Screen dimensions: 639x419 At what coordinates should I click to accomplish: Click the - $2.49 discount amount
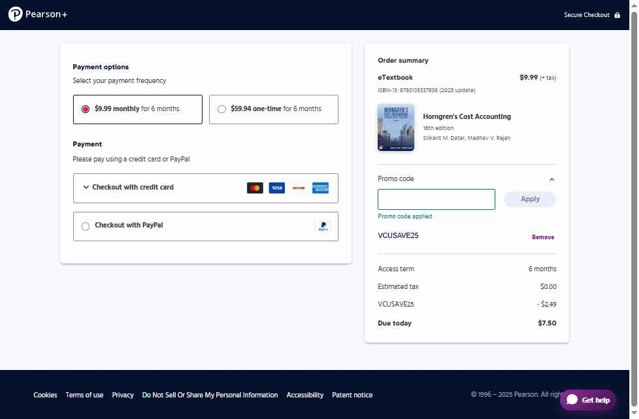(x=546, y=304)
